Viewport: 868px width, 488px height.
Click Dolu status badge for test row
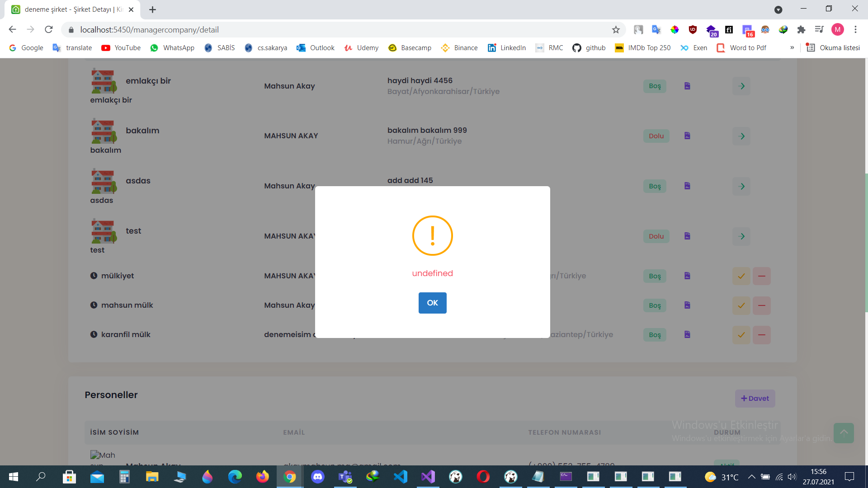656,236
